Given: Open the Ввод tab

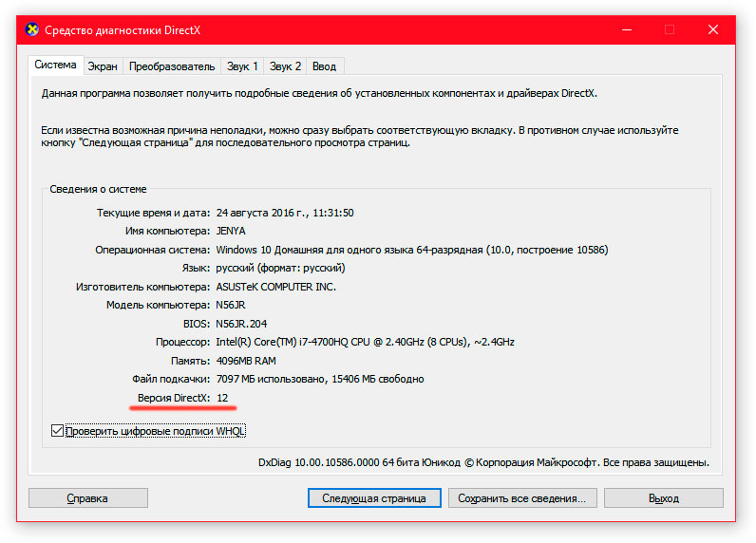Looking at the screenshot, I should [324, 66].
